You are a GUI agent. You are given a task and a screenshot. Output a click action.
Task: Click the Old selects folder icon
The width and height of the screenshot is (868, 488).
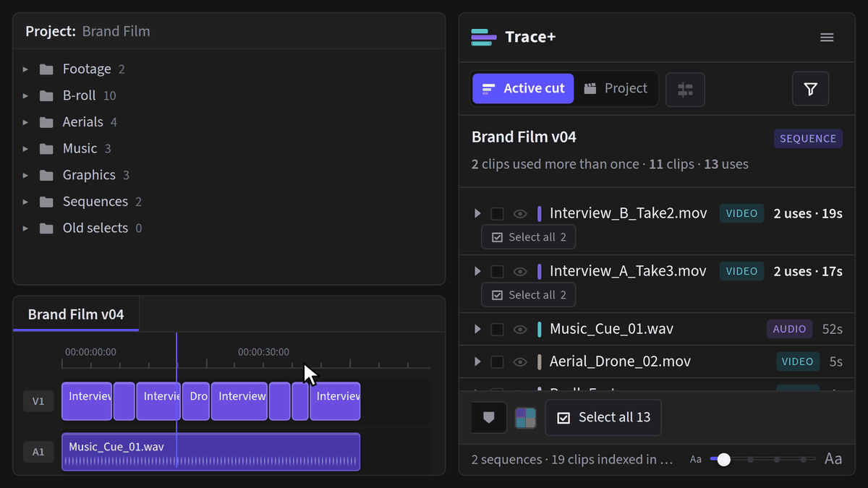pos(46,228)
